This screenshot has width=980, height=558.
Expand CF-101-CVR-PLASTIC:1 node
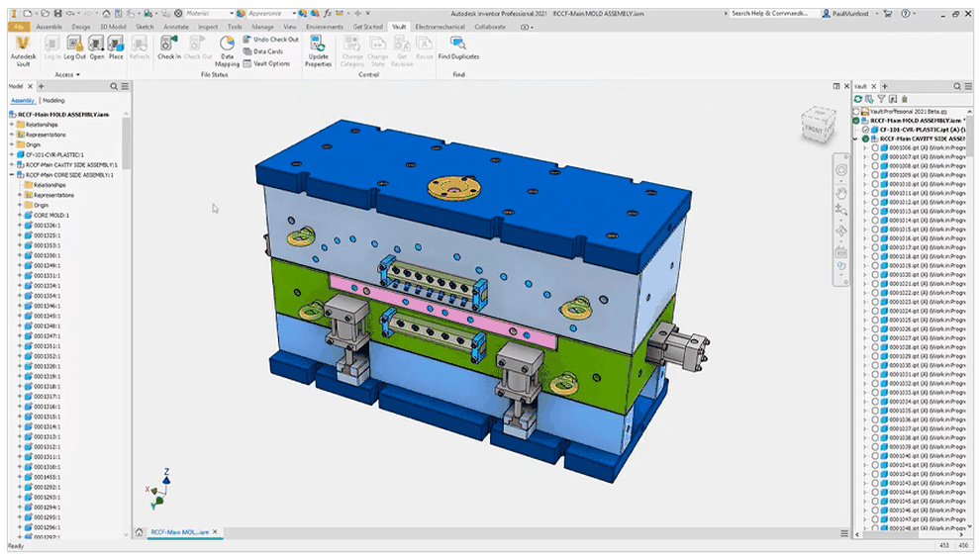[x=12, y=154]
